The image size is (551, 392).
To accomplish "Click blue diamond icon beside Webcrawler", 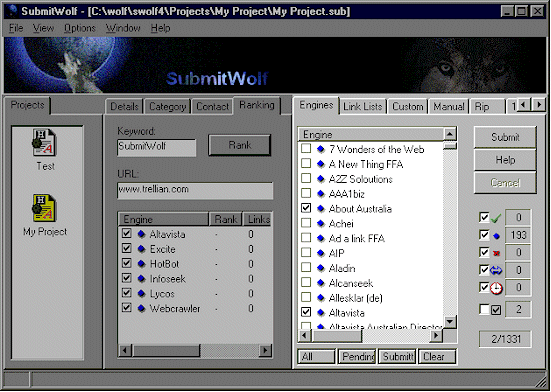I will point(141,308).
